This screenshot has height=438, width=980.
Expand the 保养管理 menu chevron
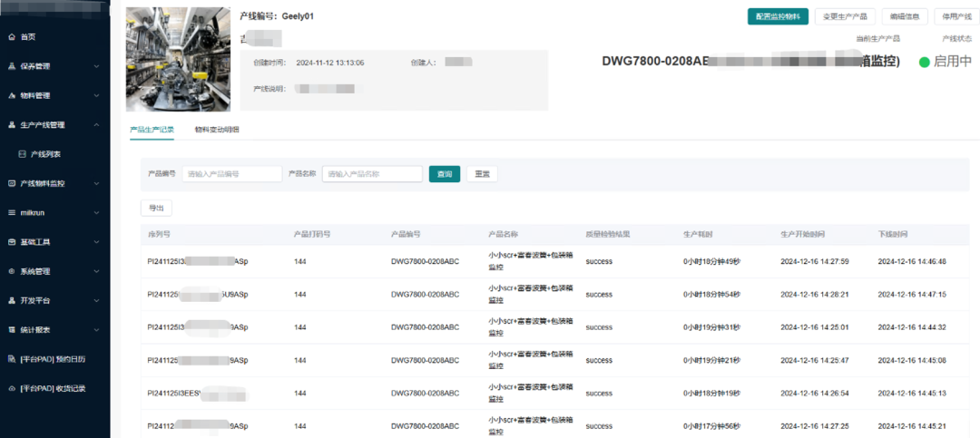pos(96,66)
